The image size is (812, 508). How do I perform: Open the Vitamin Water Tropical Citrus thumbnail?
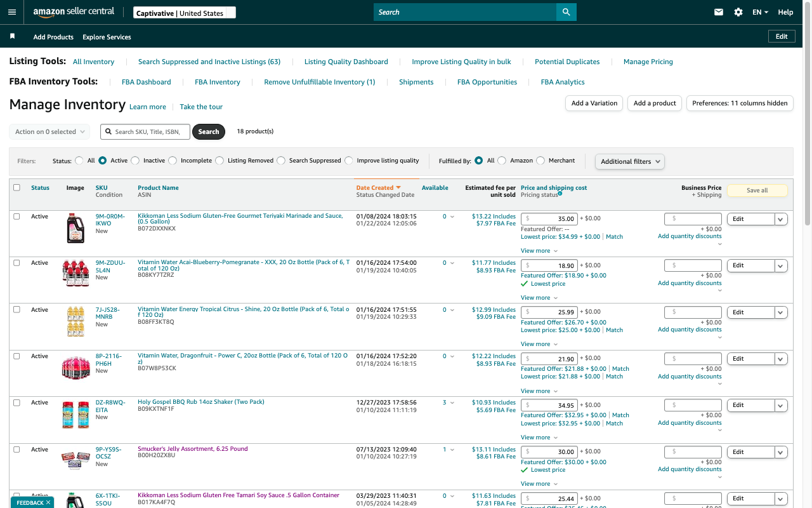pos(75,321)
